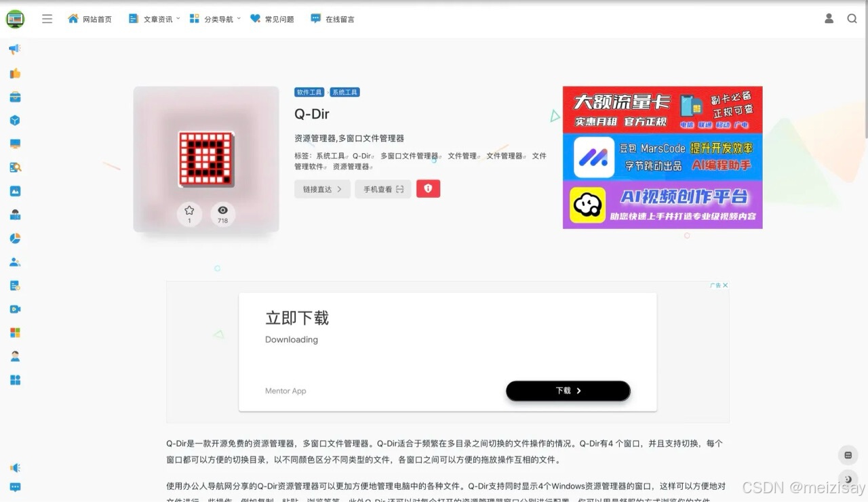Click the 软件工具 category badge
Viewport: 868px width, 502px height.
pos(309,92)
